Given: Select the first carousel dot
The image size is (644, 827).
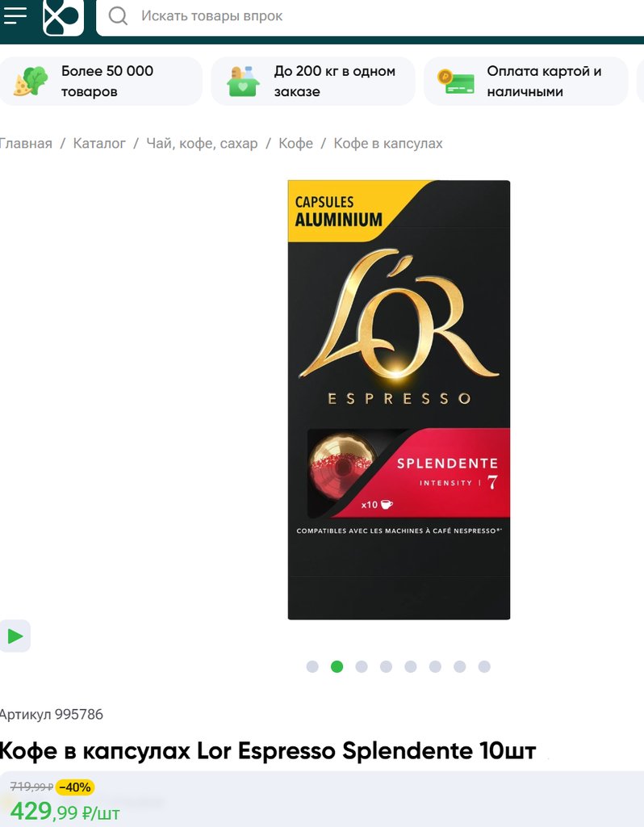Looking at the screenshot, I should click(312, 666).
